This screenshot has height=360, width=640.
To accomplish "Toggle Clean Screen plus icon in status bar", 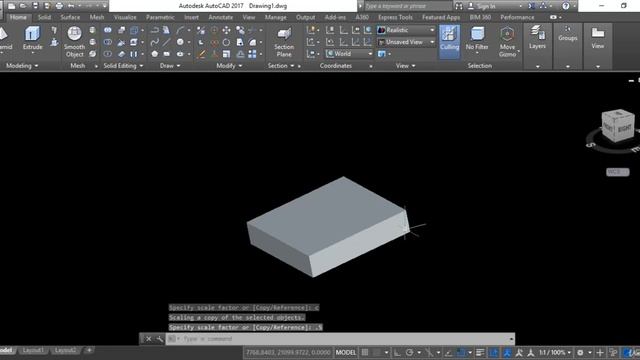I will click(x=600, y=352).
